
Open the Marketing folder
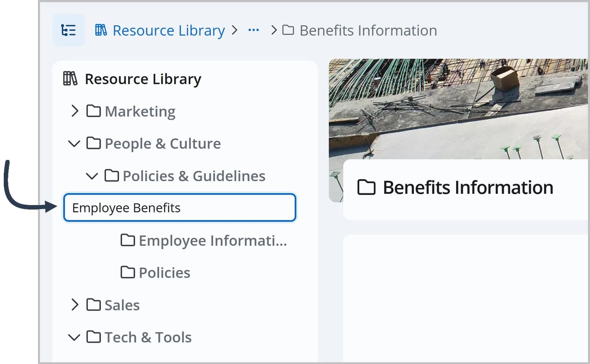pos(140,111)
